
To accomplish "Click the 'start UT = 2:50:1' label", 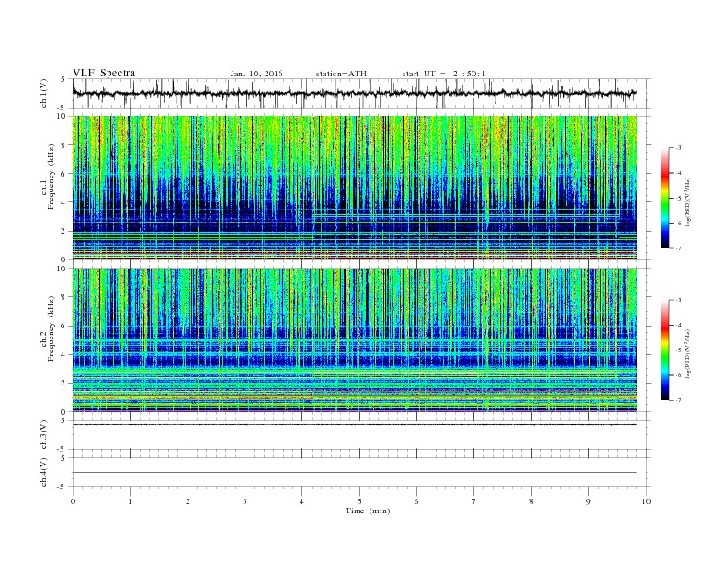I will pos(444,74).
